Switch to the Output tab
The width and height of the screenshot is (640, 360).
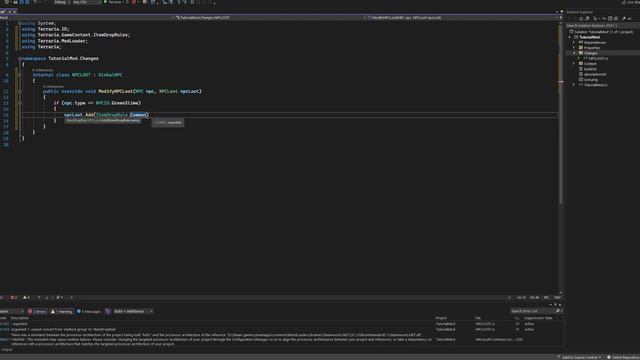(7, 350)
